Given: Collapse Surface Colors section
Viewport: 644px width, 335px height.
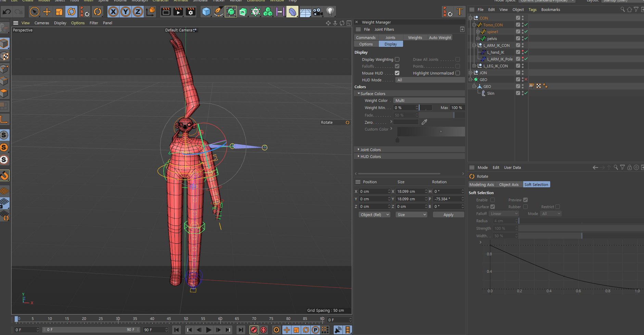Looking at the screenshot, I should click(359, 94).
